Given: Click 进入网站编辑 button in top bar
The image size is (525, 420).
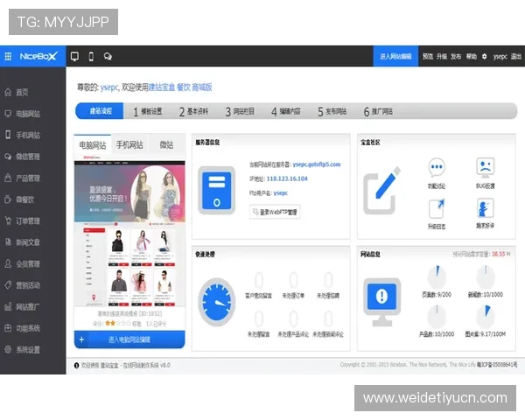Looking at the screenshot, I should 395,56.
